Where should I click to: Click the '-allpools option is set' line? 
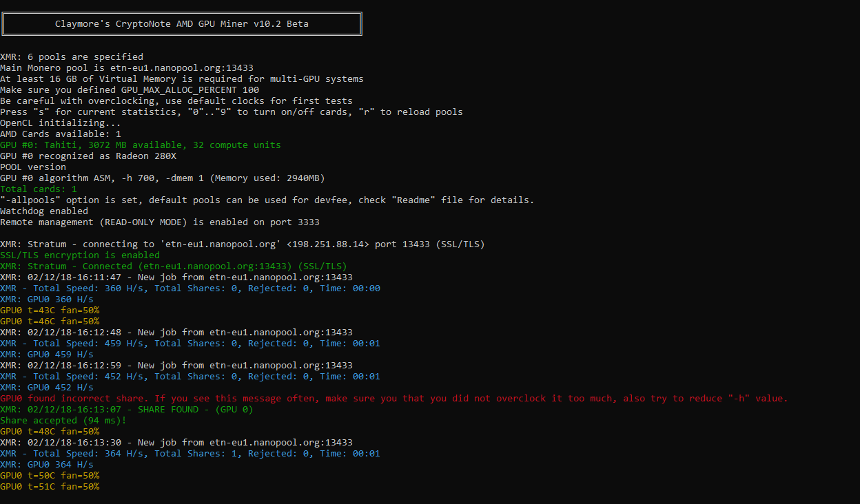point(267,200)
